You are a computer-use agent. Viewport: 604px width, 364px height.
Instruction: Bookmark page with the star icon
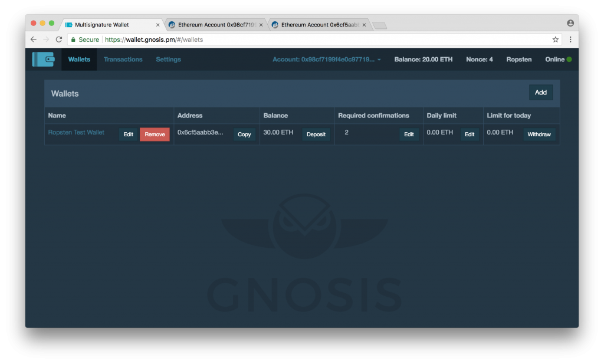[x=556, y=40]
